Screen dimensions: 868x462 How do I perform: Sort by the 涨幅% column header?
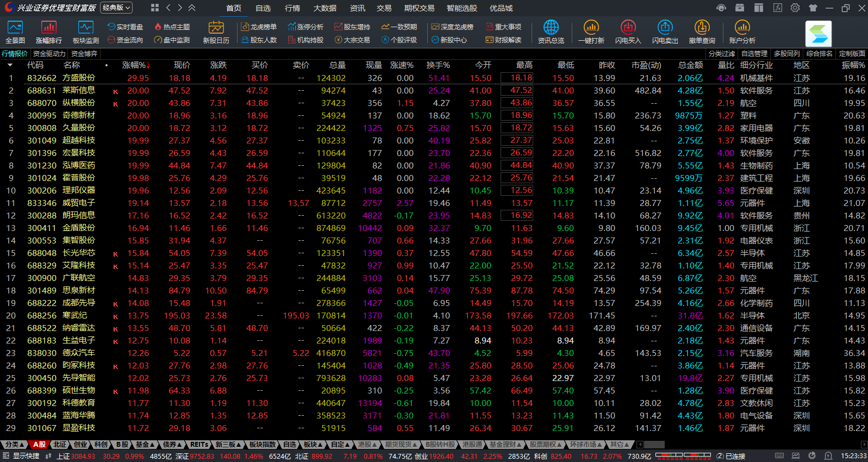click(x=135, y=65)
